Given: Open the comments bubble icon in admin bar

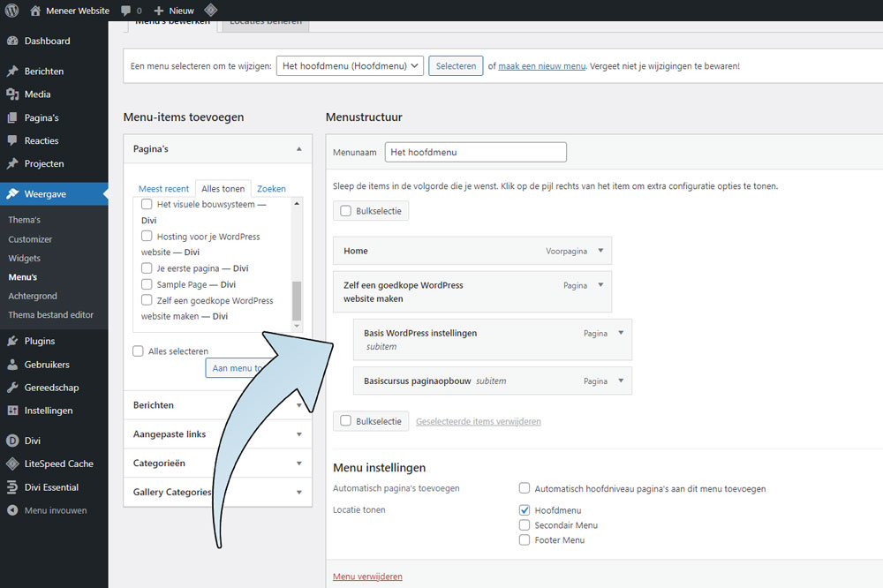Looking at the screenshot, I should [x=126, y=11].
